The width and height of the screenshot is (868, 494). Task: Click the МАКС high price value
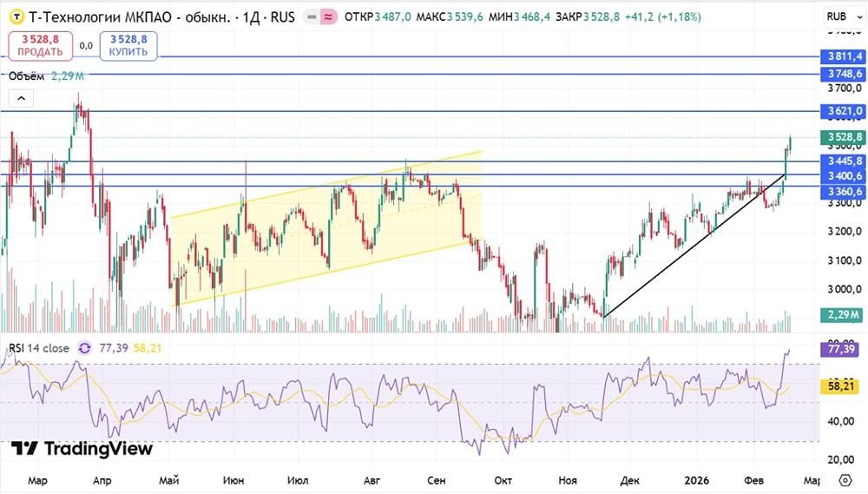(465, 17)
